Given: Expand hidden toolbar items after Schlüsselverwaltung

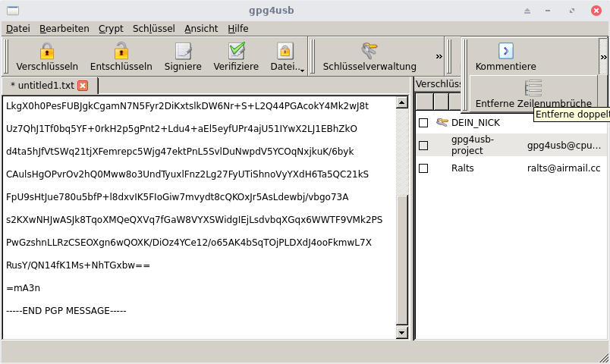Looking at the screenshot, I should coord(439,56).
